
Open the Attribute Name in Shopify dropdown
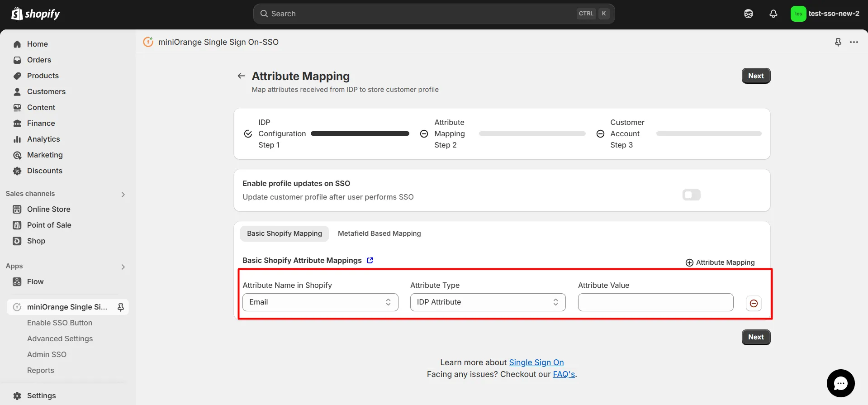(320, 302)
